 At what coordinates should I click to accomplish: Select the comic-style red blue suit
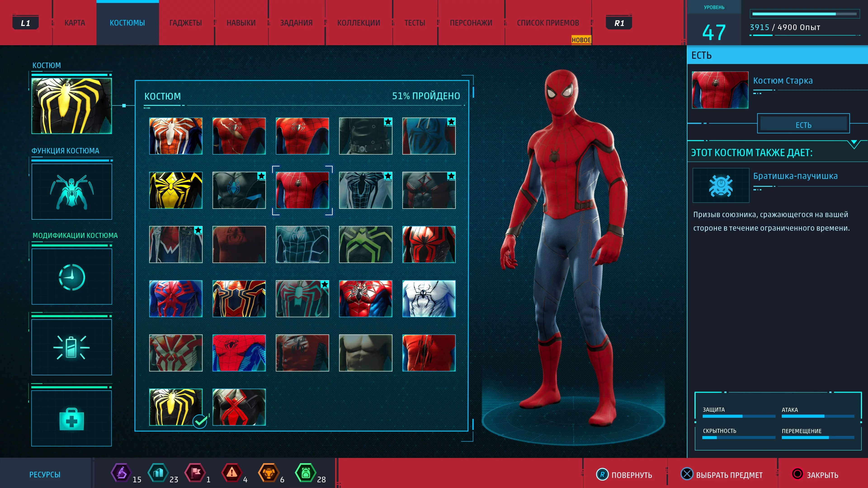point(239,353)
